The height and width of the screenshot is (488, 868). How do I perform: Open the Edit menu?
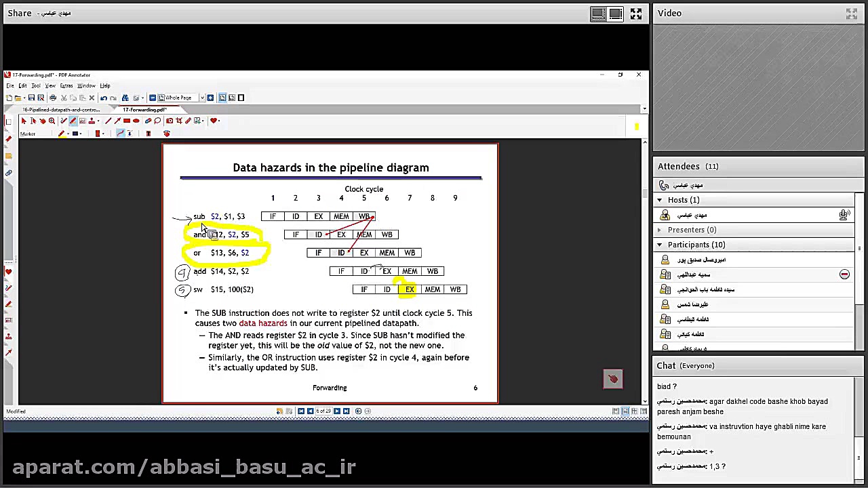[22, 86]
